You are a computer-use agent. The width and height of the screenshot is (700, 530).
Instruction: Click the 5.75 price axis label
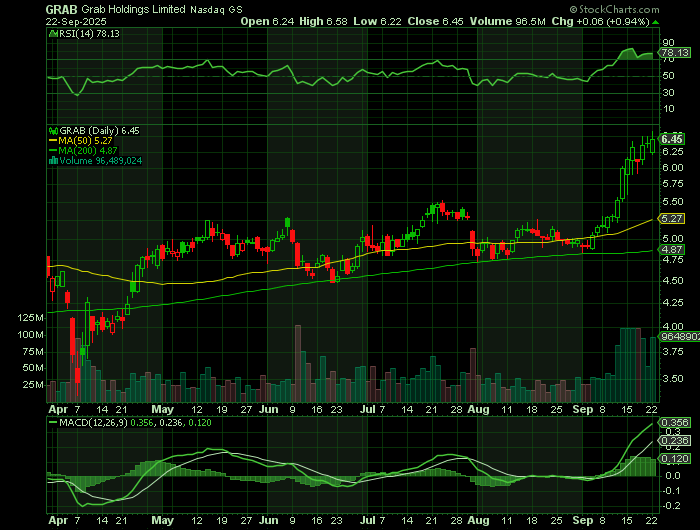[672, 184]
